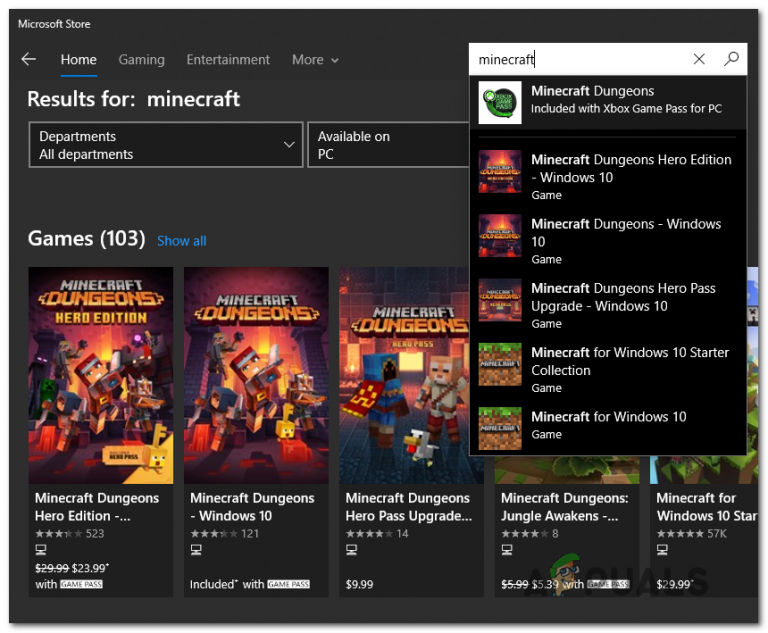
Task: Click Hero Pass Upgrade suggestion thumbnail
Action: pos(500,300)
